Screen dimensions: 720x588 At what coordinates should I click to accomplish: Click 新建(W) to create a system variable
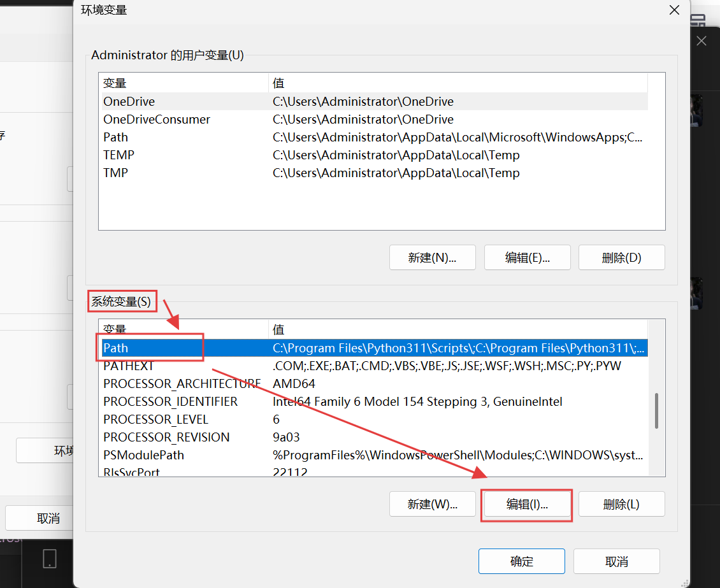pos(432,504)
